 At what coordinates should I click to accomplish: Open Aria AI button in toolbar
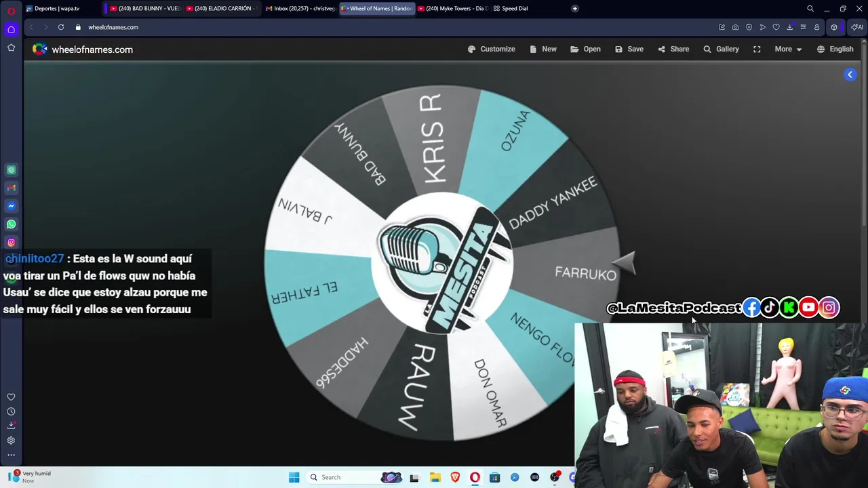(857, 27)
